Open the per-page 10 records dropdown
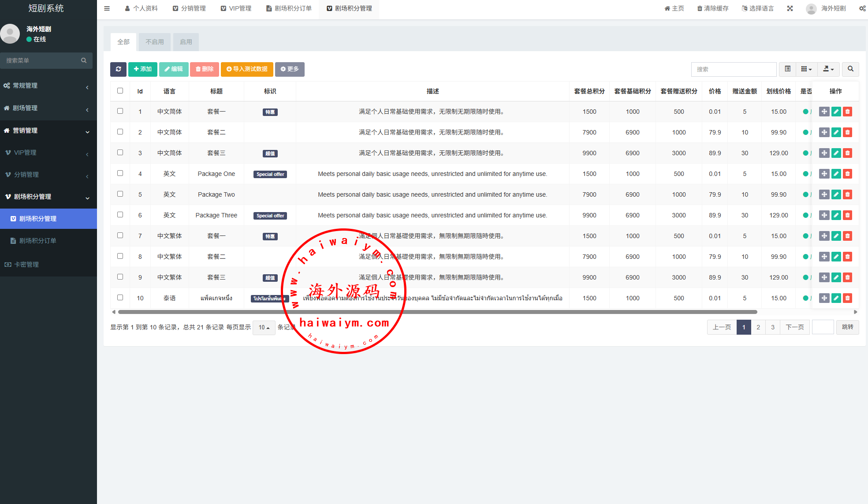Screen dimensions: 868x504 [264, 328]
